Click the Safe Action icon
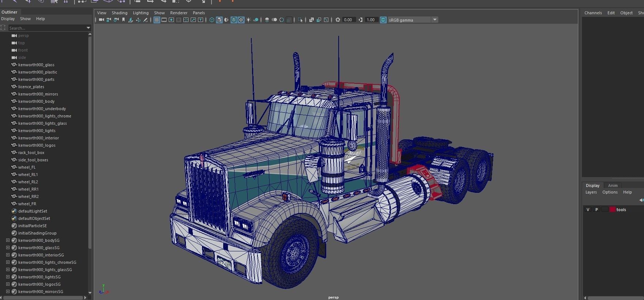 pos(193,20)
